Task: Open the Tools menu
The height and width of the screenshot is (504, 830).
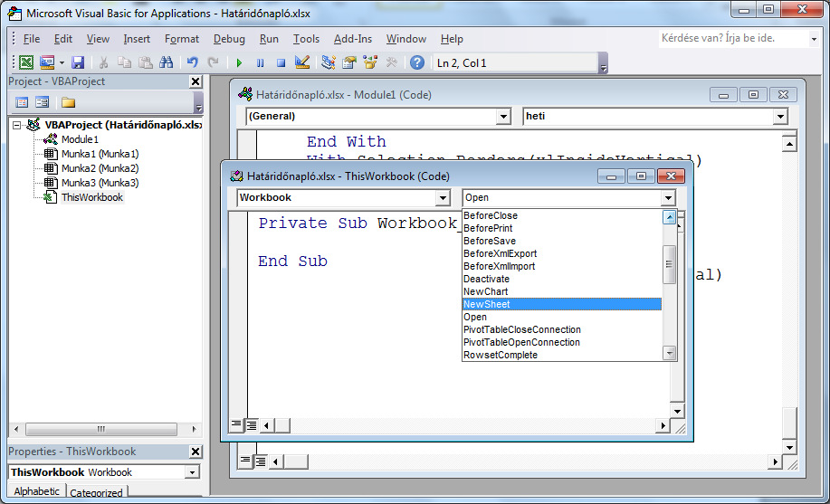Action: coord(306,39)
